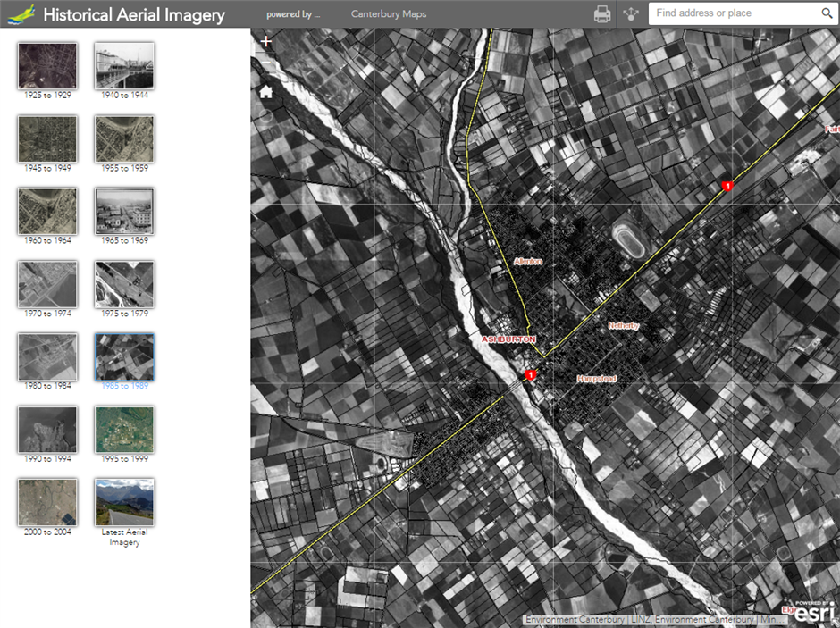Select the 1925 to 1929 imagery thumbnail
The image size is (840, 628).
[47, 66]
